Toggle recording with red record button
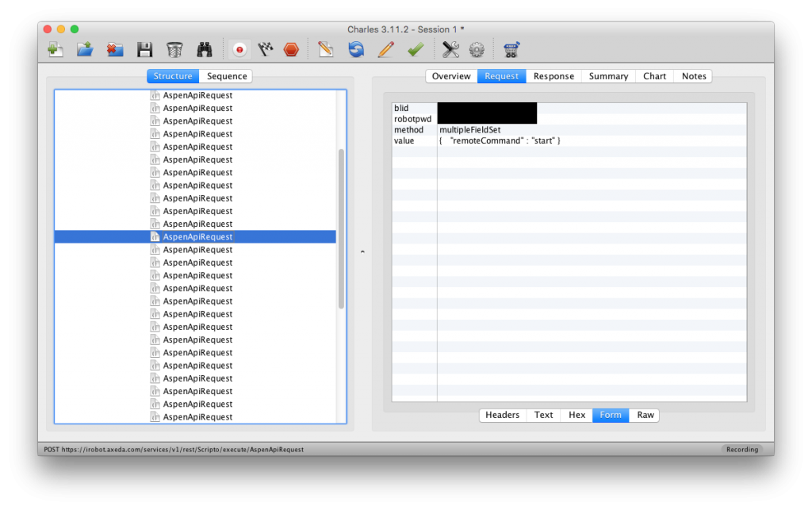This screenshot has width=812, height=510. point(239,50)
